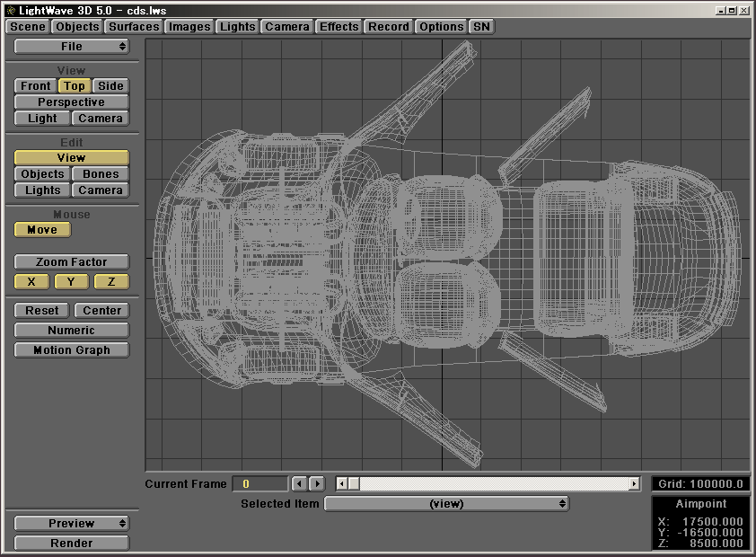Open the File dropdown menu
Screen dimensions: 756x557
point(72,47)
